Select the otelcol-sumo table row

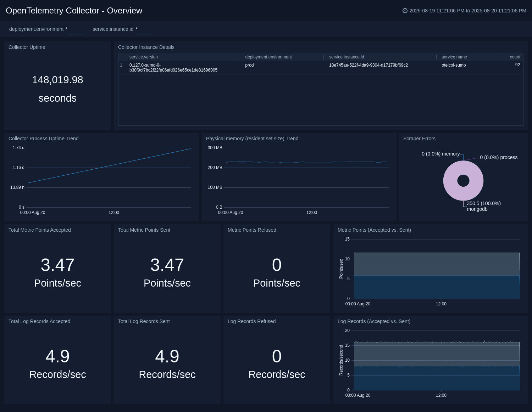(454, 65)
